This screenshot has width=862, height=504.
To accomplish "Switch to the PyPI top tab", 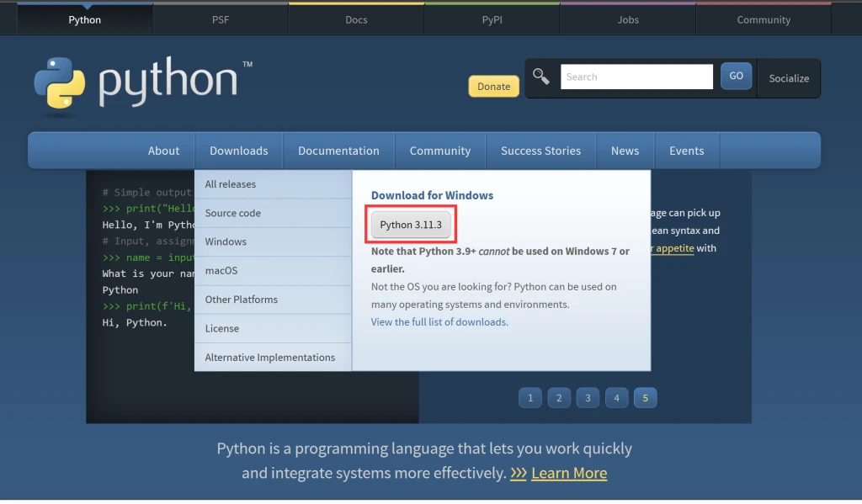I will (492, 19).
